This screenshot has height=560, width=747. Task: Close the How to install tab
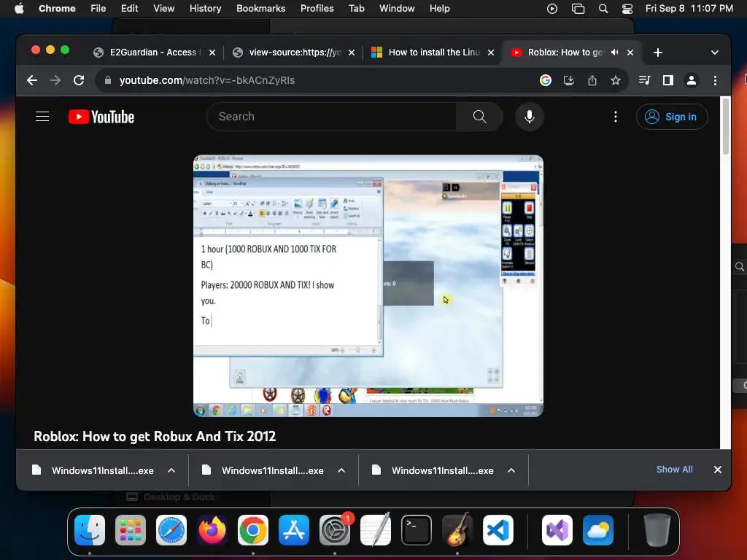coord(491,52)
